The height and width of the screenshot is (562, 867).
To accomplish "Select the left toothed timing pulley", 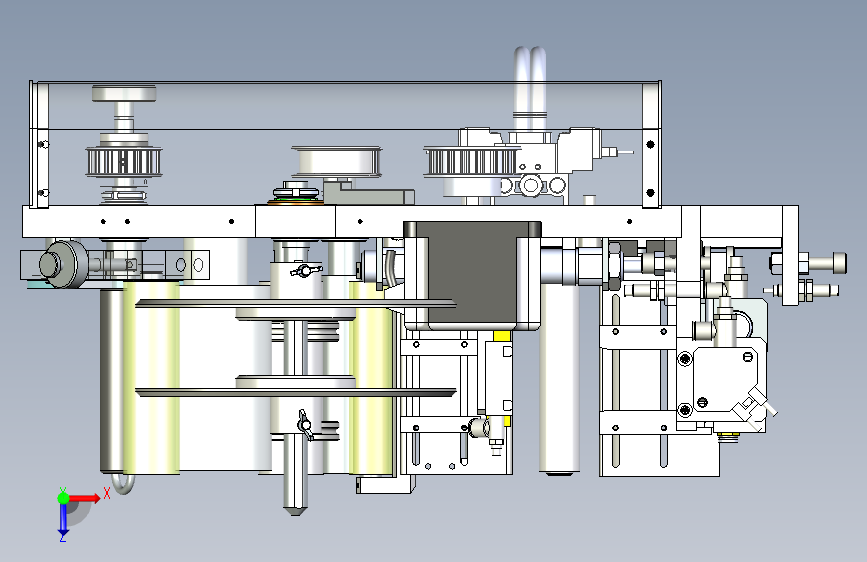I will click(x=123, y=161).
